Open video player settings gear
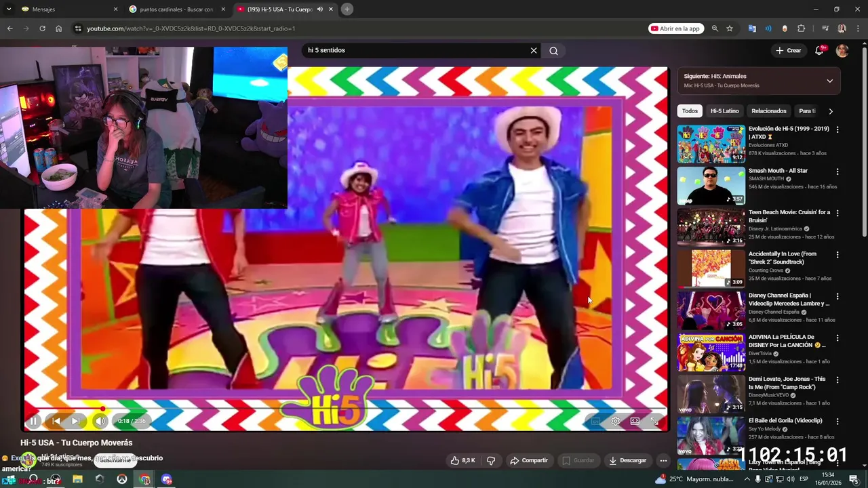This screenshot has width=868, height=488. (x=615, y=421)
